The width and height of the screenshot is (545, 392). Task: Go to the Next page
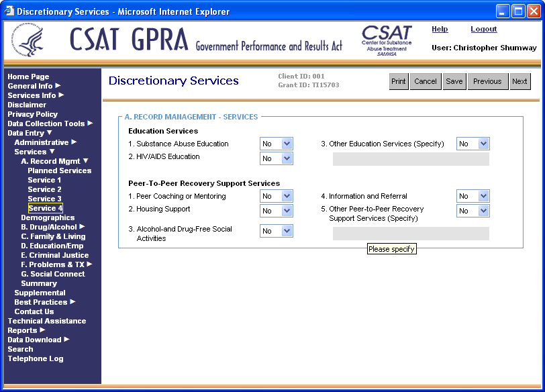point(519,81)
